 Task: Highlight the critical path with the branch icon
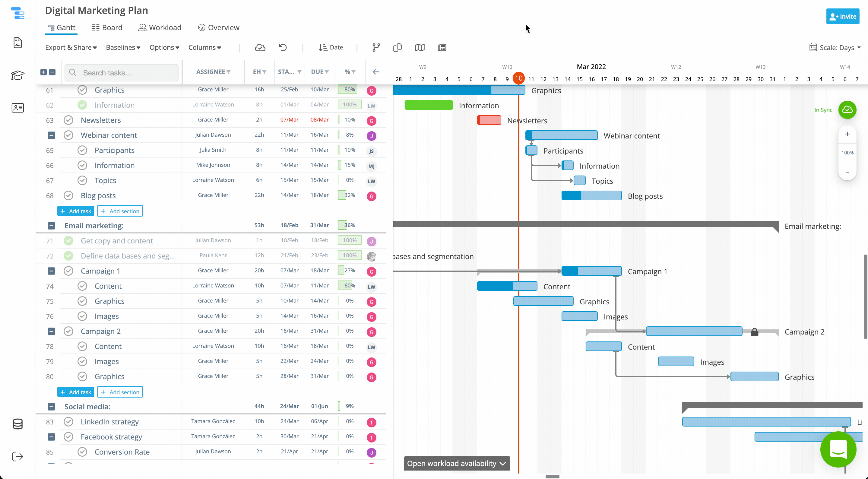click(375, 47)
